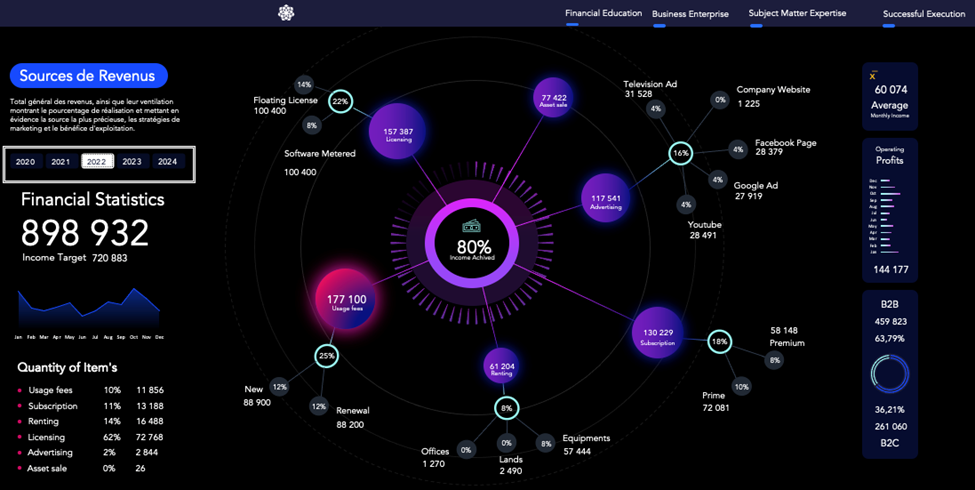Click the Subscription 130 229 bubble

657,335
